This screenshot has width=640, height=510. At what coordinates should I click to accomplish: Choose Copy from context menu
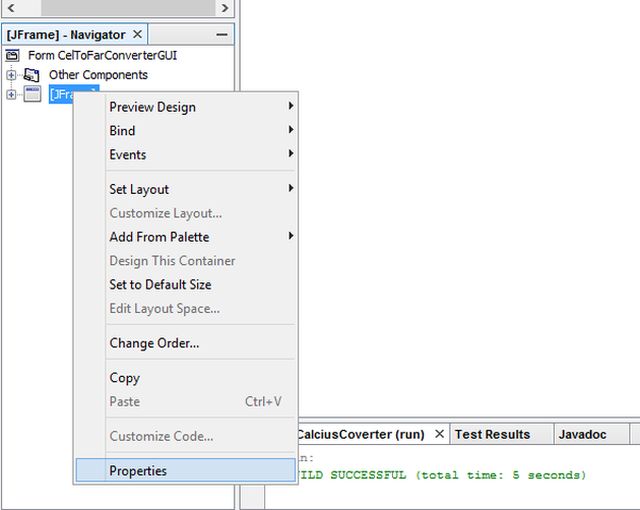186,378
